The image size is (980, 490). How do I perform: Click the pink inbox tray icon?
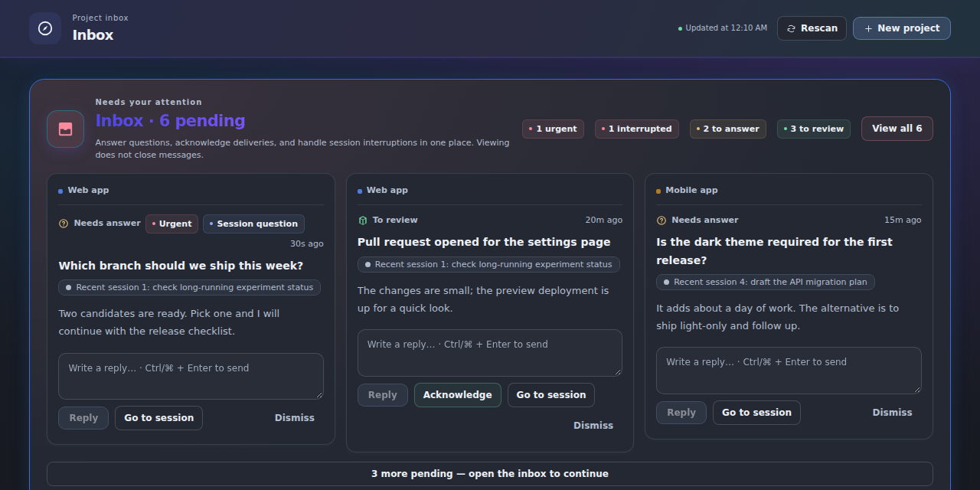click(65, 129)
